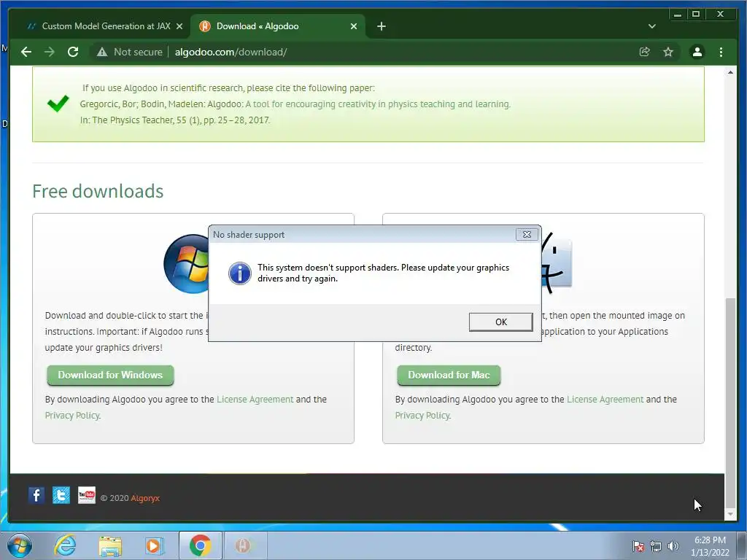Click the blue information icon in the dialog
This screenshot has width=747, height=560.
click(x=239, y=273)
